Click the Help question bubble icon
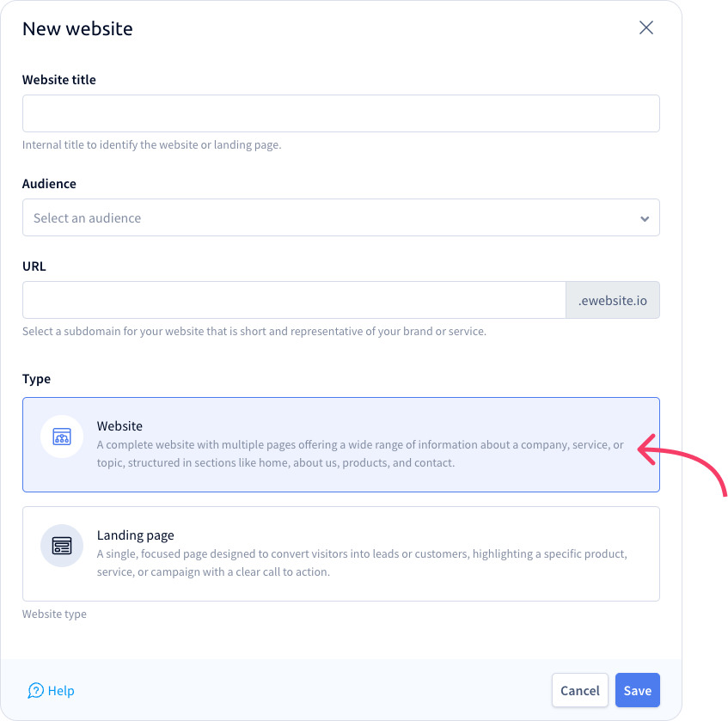 (x=36, y=690)
